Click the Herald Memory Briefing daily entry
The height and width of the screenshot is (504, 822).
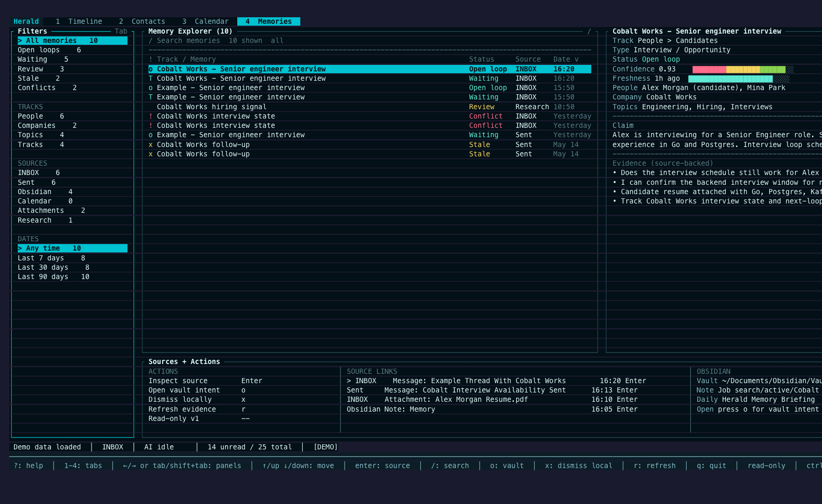756,399
